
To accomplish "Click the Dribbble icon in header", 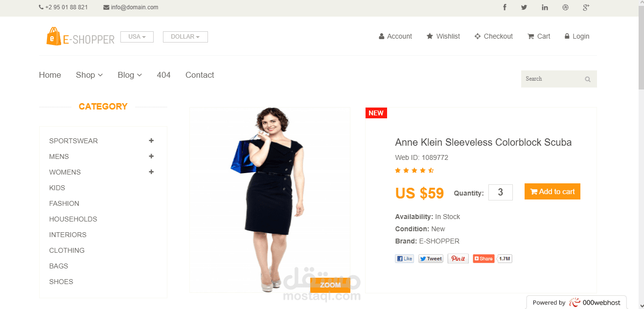I will [565, 7].
